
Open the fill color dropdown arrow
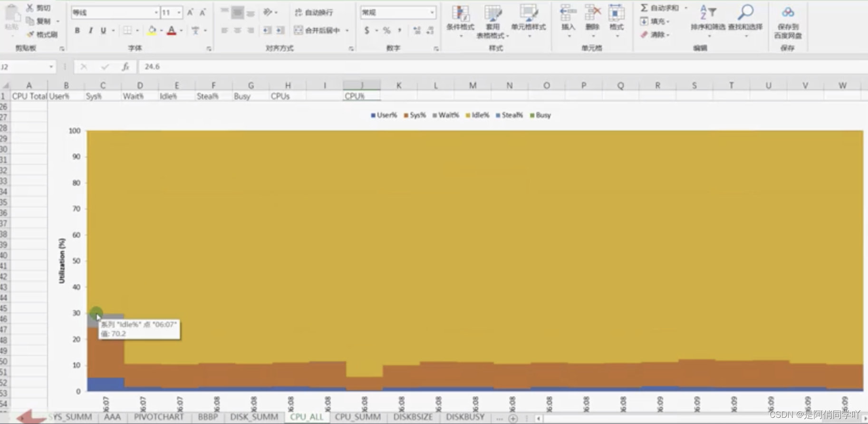click(x=161, y=30)
